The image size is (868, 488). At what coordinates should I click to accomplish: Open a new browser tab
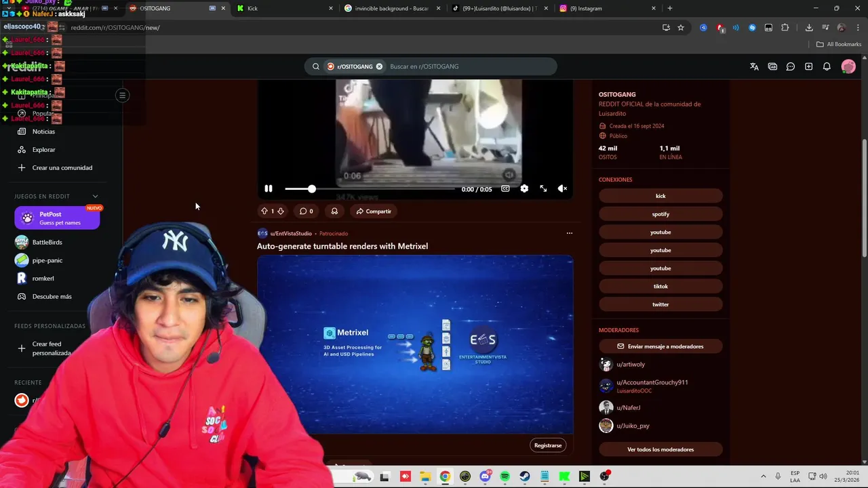(x=670, y=8)
